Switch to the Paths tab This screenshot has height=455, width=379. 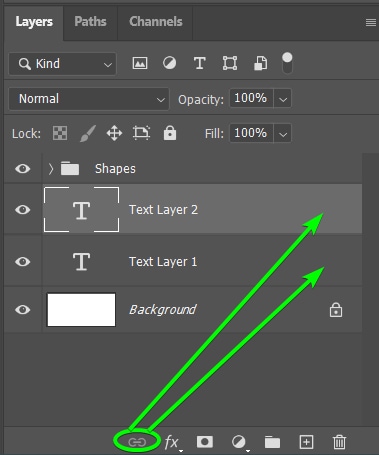tap(90, 22)
